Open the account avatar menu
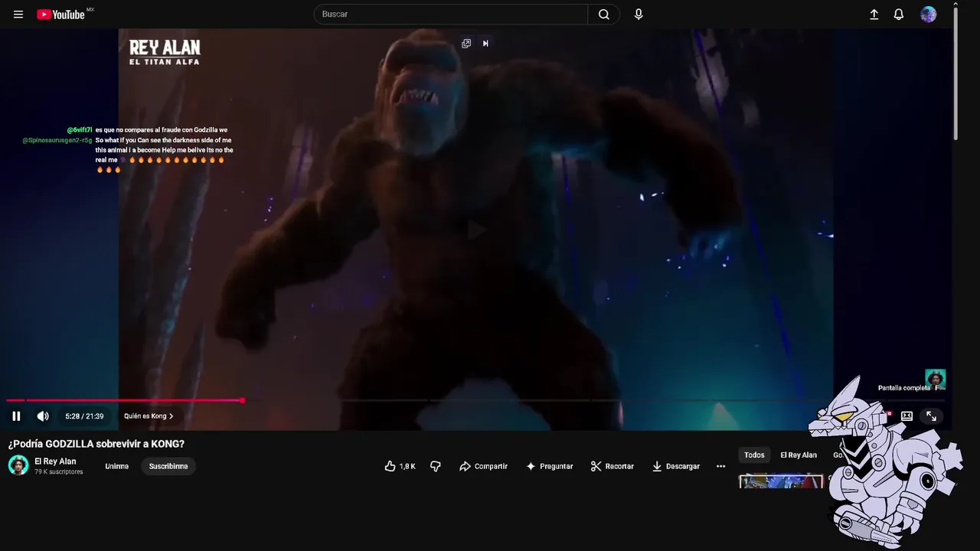Screen dimensions: 980x551 click(x=928, y=15)
